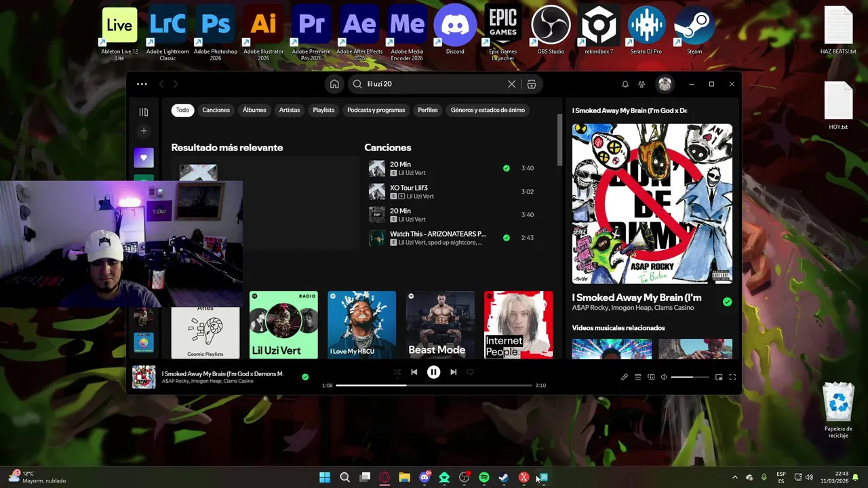This screenshot has width=868, height=488.
Task: Select the Artistas filter chip
Action: 290,110
